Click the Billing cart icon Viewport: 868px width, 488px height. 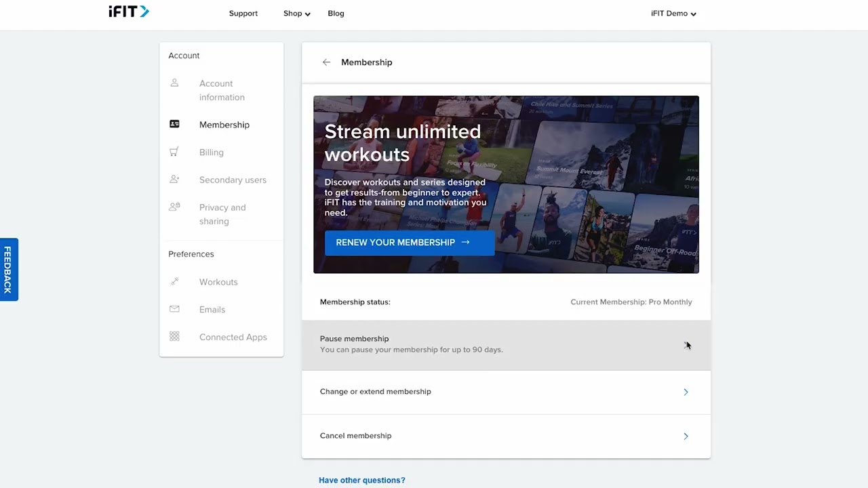(x=174, y=152)
